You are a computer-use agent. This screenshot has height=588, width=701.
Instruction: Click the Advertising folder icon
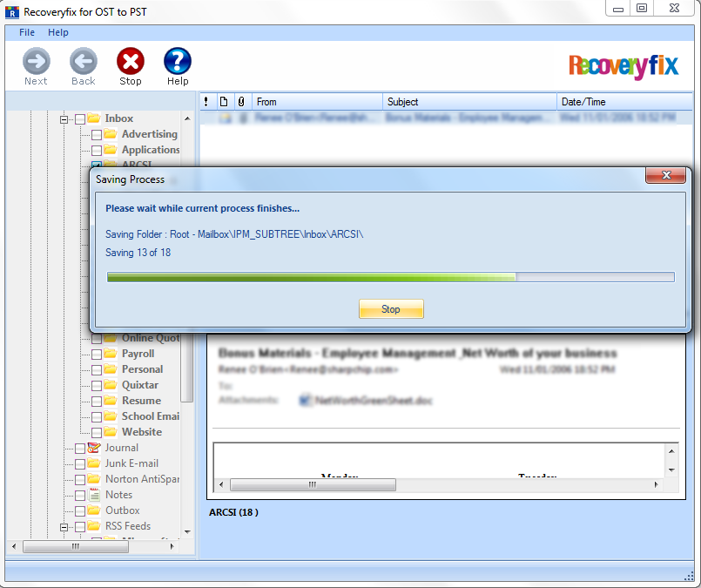coord(111,133)
